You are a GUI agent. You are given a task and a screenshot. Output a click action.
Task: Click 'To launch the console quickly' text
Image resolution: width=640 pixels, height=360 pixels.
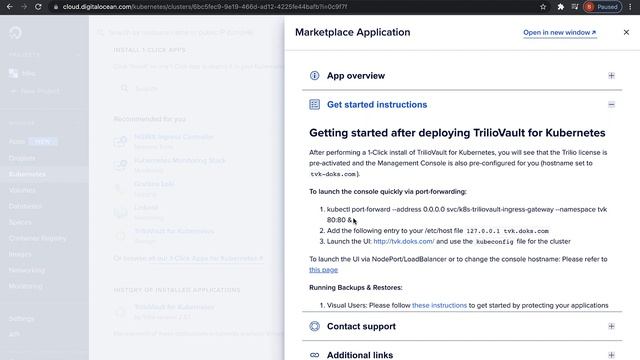pos(388,191)
